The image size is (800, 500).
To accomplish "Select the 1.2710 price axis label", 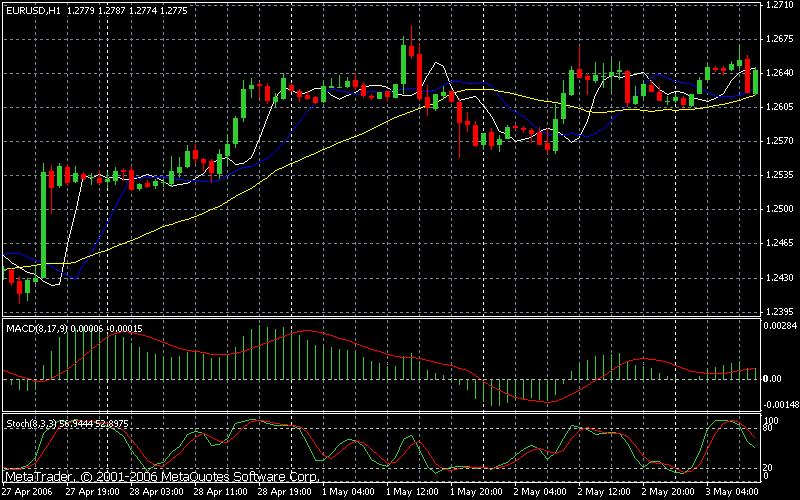I will pos(779,5).
